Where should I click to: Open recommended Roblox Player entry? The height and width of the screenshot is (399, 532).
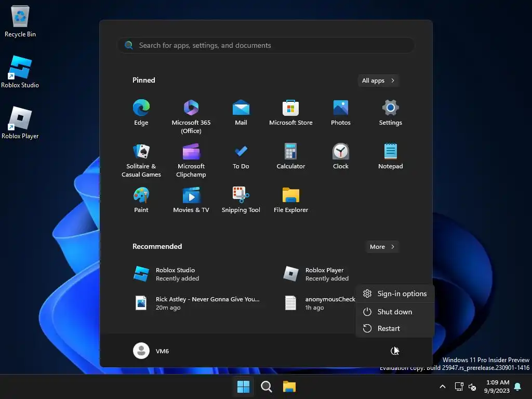(316, 274)
